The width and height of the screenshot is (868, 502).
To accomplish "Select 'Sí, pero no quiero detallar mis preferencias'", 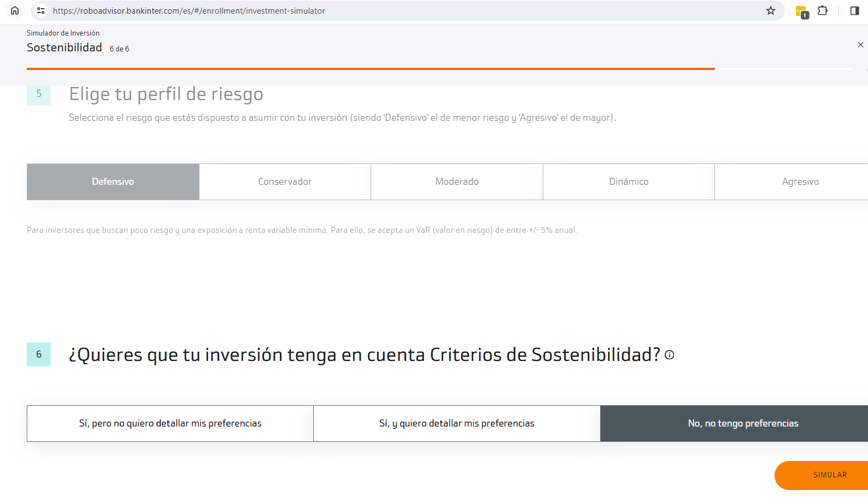I will tap(170, 423).
